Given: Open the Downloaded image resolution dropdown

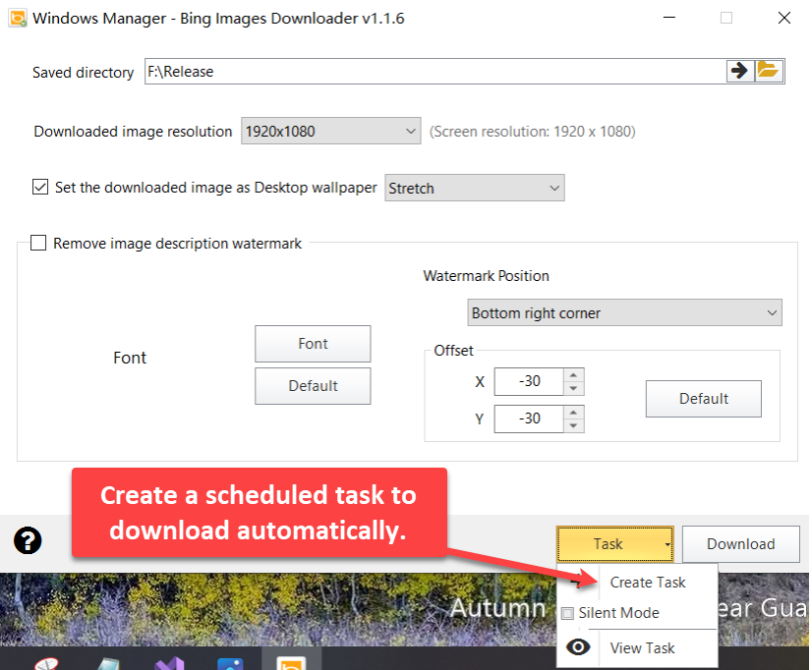Looking at the screenshot, I should [331, 131].
